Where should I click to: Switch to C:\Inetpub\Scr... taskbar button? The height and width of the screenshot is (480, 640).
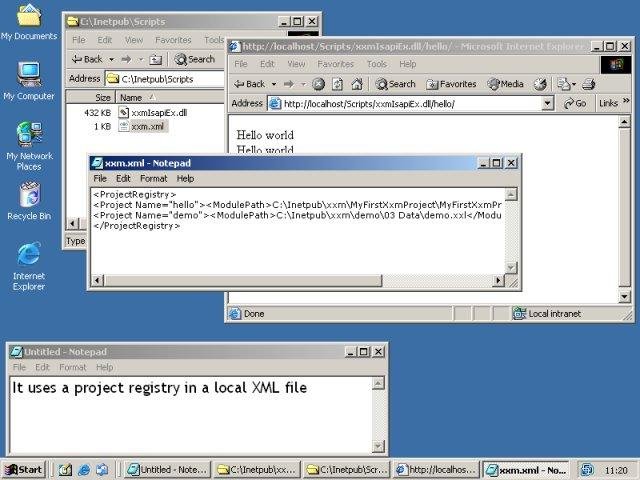pyautogui.click(x=346, y=470)
